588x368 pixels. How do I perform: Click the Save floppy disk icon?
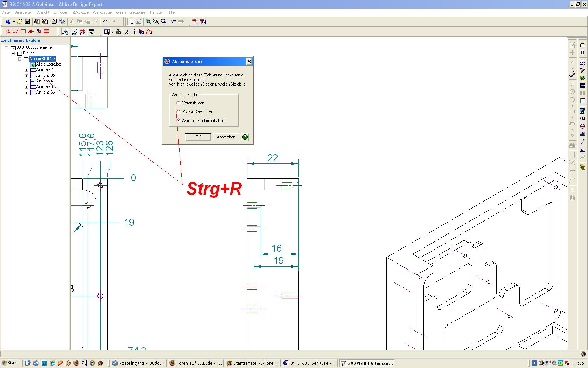tap(27, 21)
